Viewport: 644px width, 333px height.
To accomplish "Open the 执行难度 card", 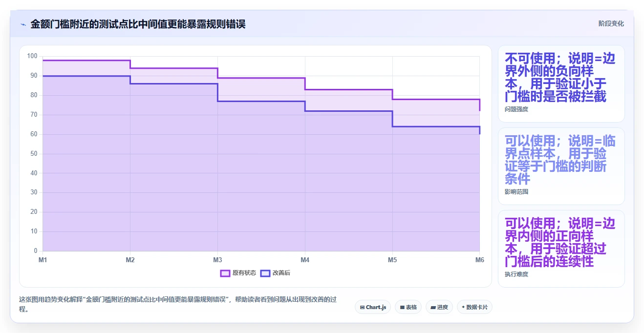I will [561, 249].
